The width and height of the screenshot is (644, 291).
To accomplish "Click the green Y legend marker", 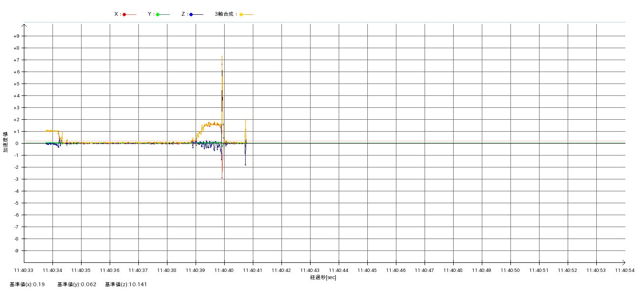I will 158,14.
